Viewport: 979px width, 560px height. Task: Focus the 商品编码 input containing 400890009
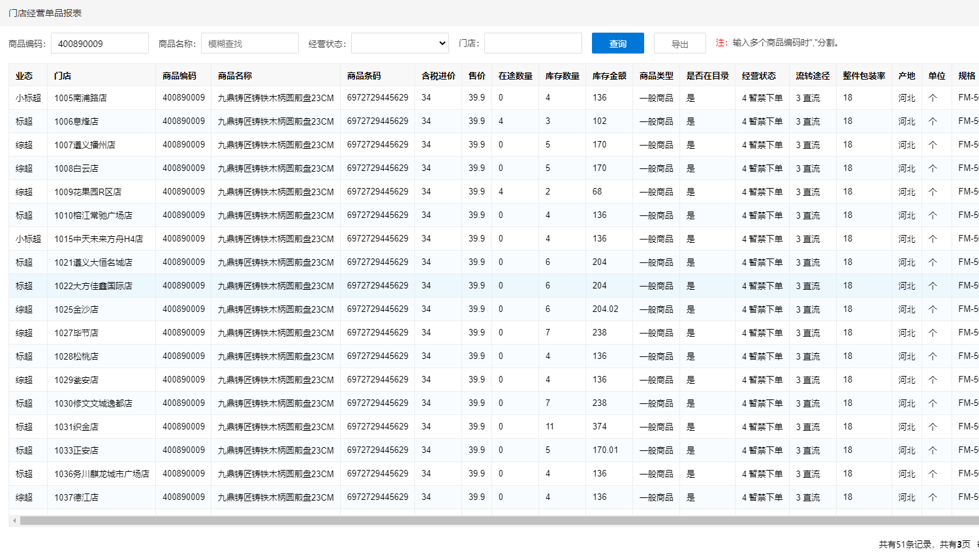(x=99, y=44)
